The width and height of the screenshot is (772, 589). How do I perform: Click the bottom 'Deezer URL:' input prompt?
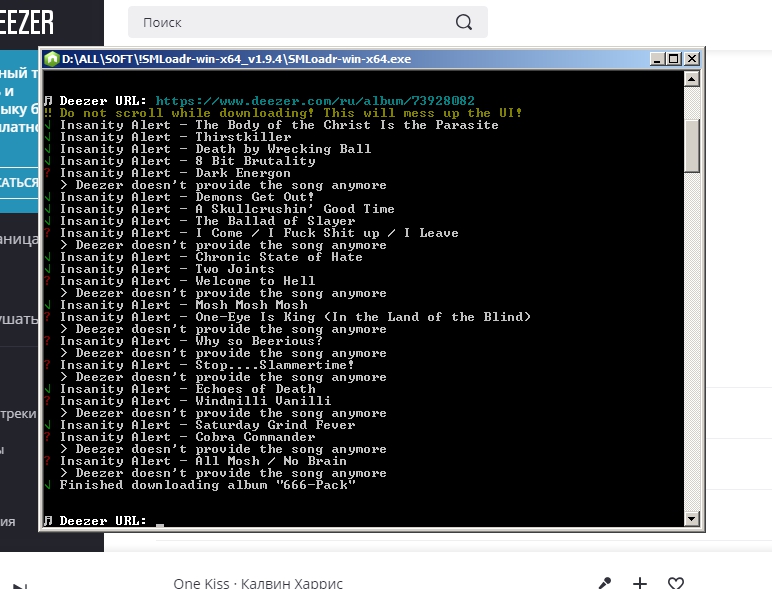click(x=103, y=521)
